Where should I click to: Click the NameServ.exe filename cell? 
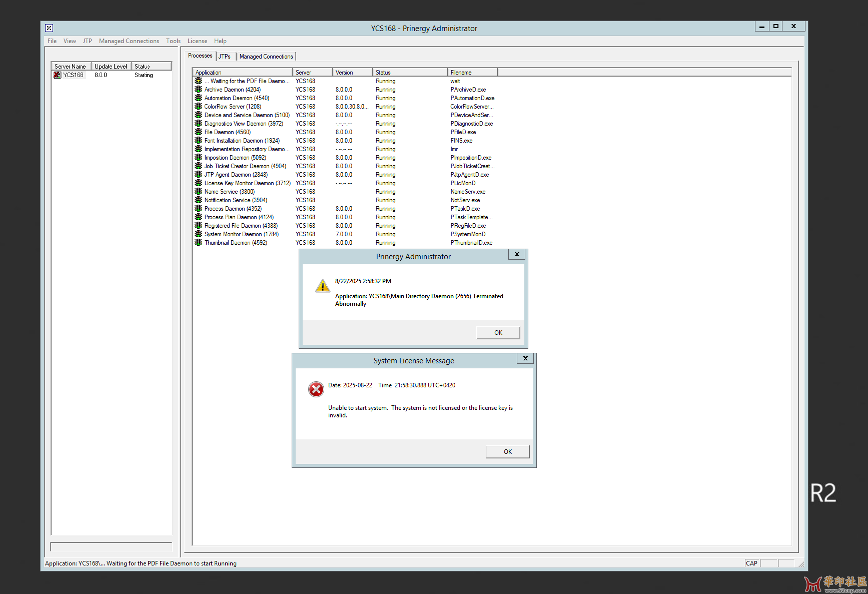tap(468, 192)
